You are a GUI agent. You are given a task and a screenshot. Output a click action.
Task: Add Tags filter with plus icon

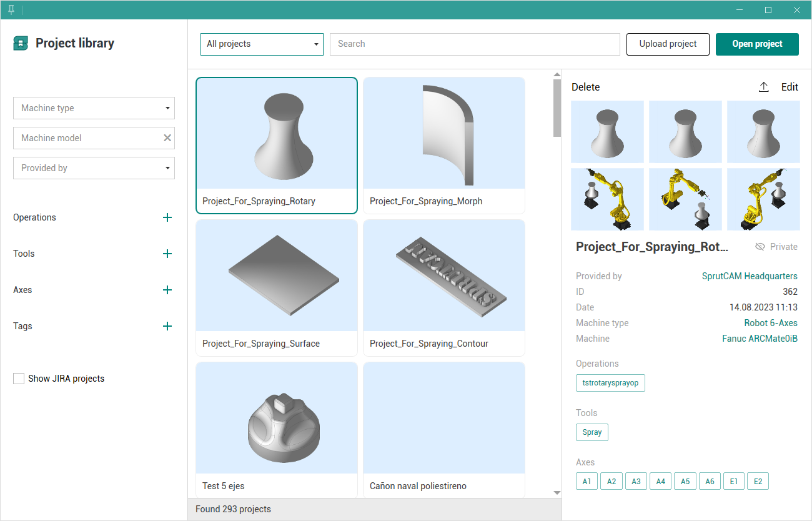pyautogui.click(x=167, y=326)
